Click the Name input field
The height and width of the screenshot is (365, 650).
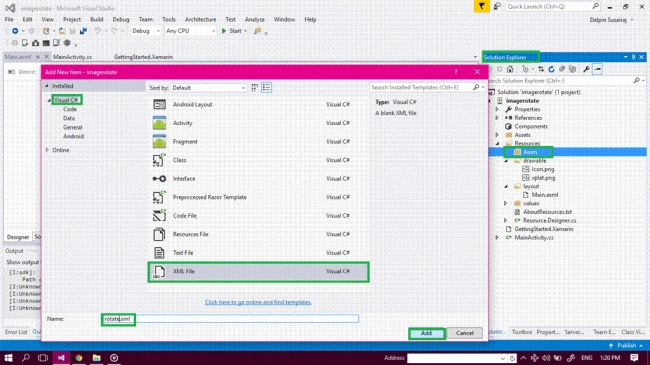[230, 319]
